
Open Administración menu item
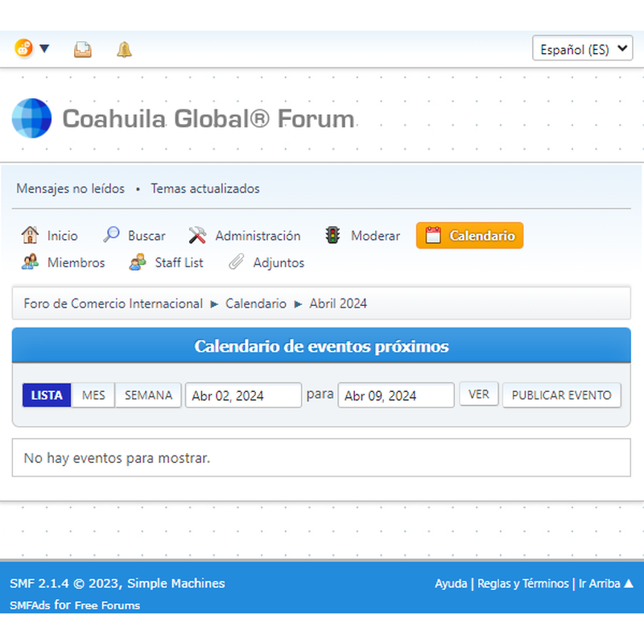coord(258,236)
